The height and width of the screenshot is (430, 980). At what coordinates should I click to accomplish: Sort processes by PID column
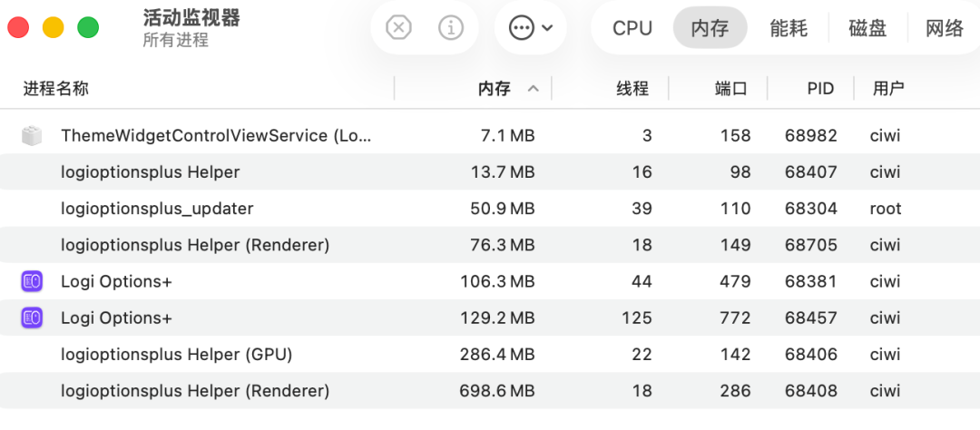tap(820, 89)
